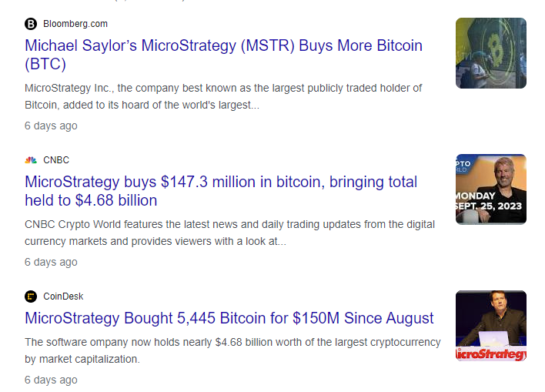Image resolution: width=545 pixels, height=392 pixels.
Task: Open the Bitcoin symbol thumbnail image
Action: (491, 53)
